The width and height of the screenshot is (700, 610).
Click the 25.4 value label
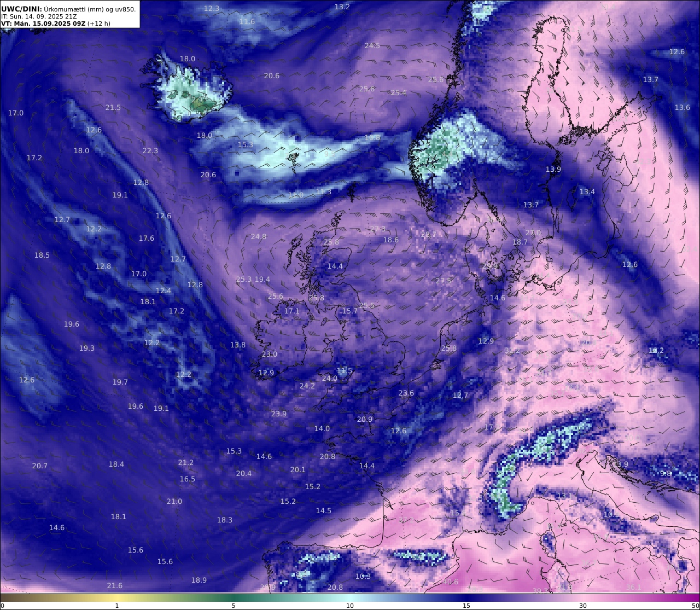[399, 92]
